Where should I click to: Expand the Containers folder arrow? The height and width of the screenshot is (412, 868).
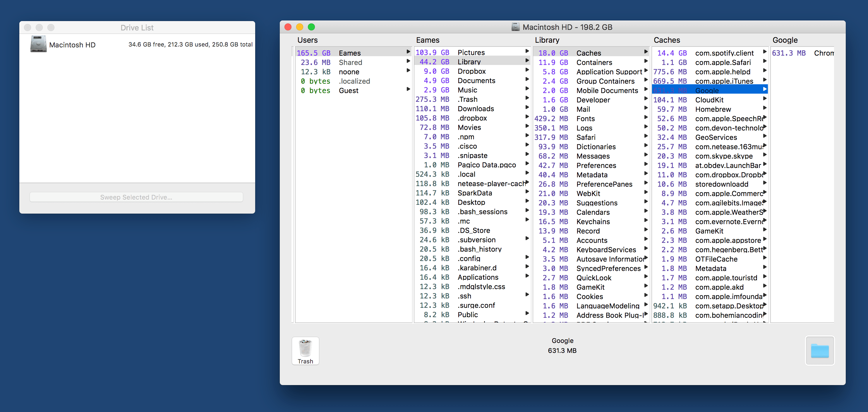[646, 61]
